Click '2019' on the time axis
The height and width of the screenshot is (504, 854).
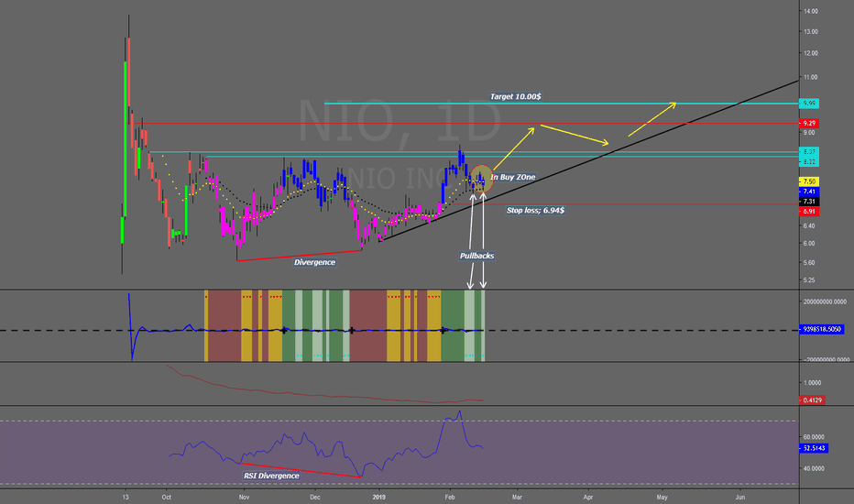click(378, 498)
